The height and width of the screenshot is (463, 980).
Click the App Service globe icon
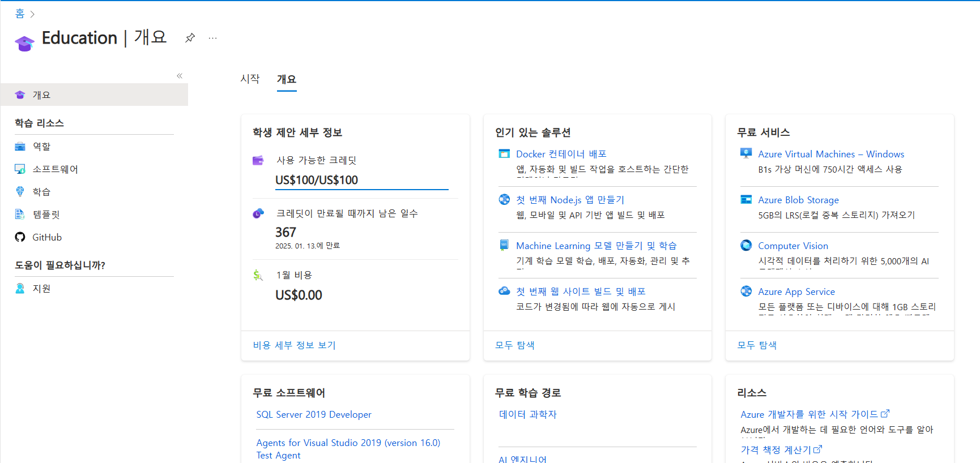[746, 291]
